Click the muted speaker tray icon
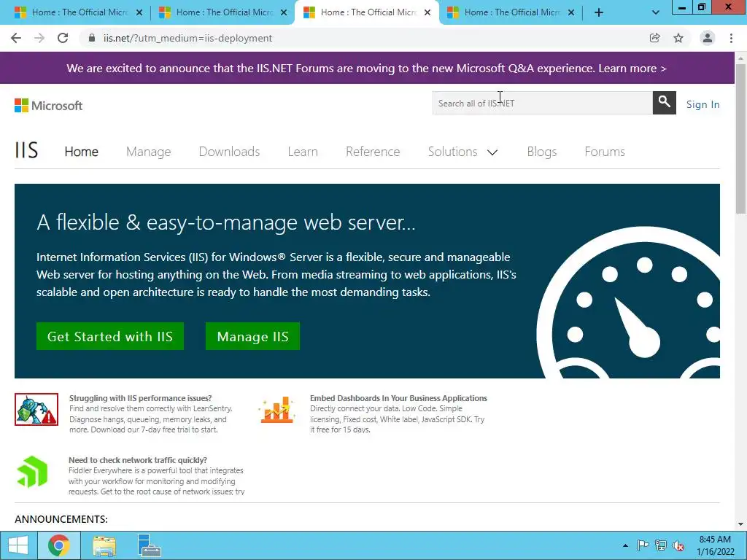The height and width of the screenshot is (560, 747). (678, 545)
